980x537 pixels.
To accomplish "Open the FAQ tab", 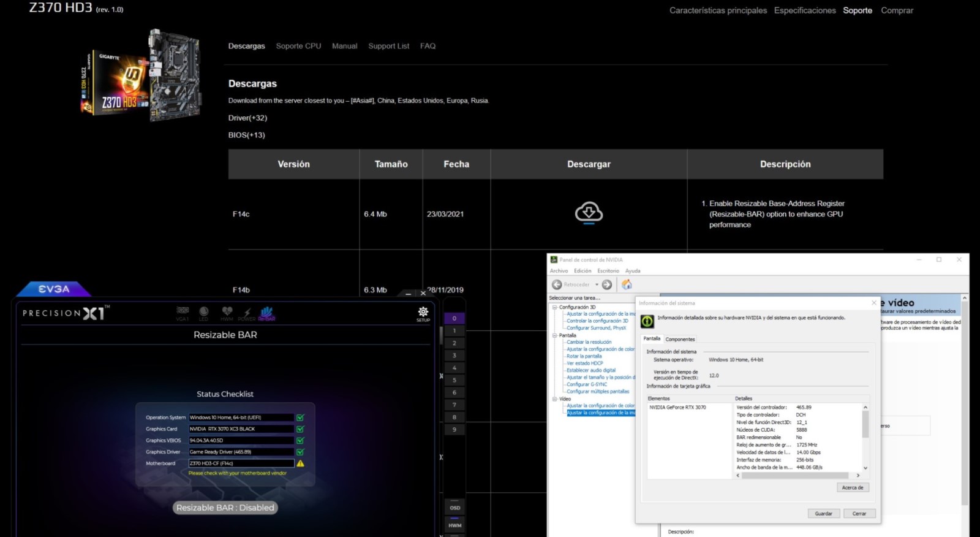I will [x=428, y=46].
